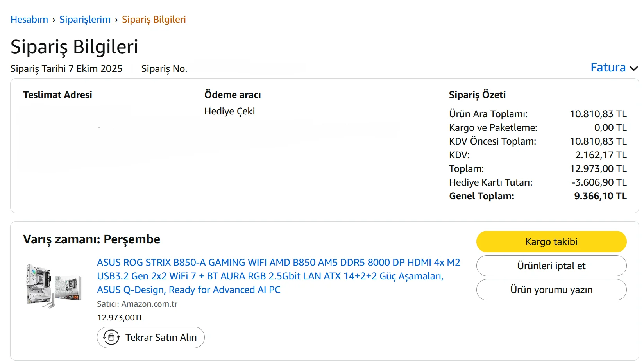
Task: Click the Teslimat Adresi heading
Action: pyautogui.click(x=57, y=95)
